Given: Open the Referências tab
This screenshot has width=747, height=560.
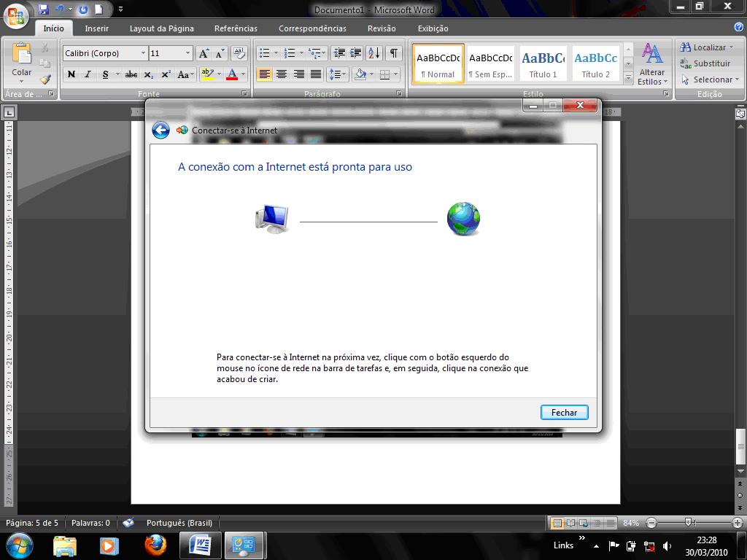Looking at the screenshot, I should (x=236, y=28).
